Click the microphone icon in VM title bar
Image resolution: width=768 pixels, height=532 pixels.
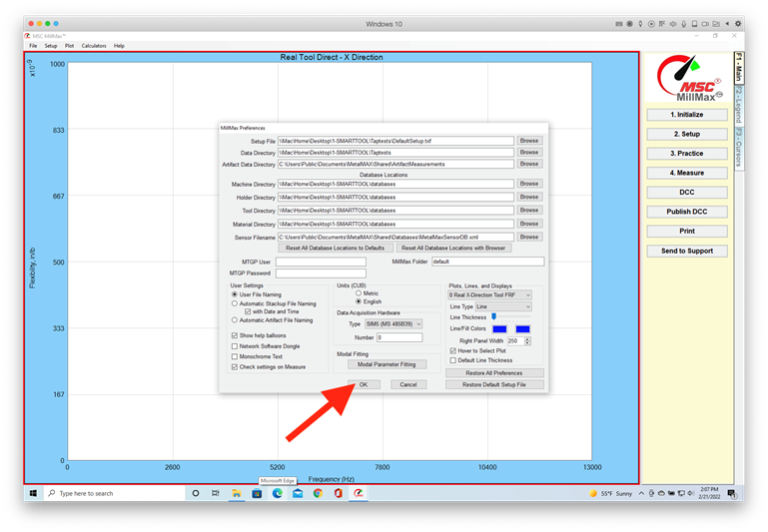pyautogui.click(x=684, y=24)
